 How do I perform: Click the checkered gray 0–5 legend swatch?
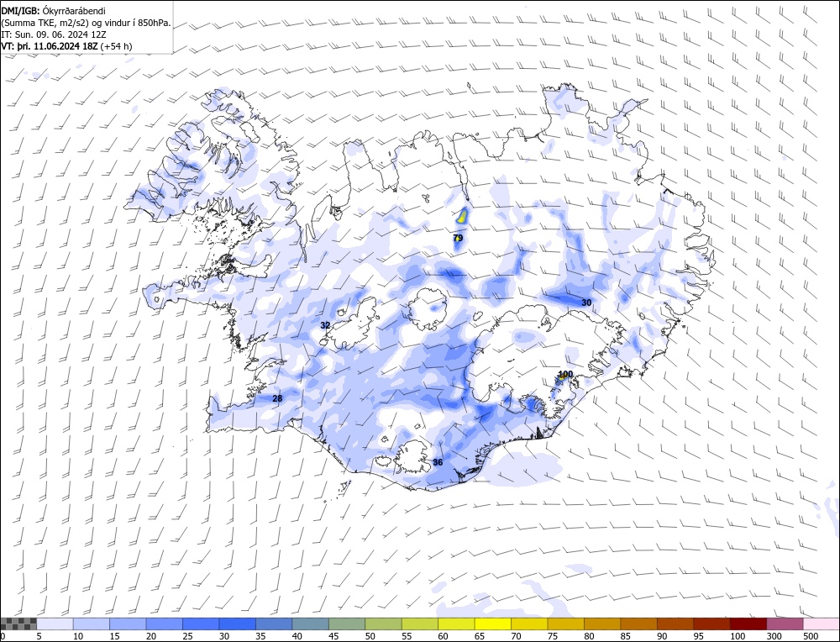pos(18,624)
